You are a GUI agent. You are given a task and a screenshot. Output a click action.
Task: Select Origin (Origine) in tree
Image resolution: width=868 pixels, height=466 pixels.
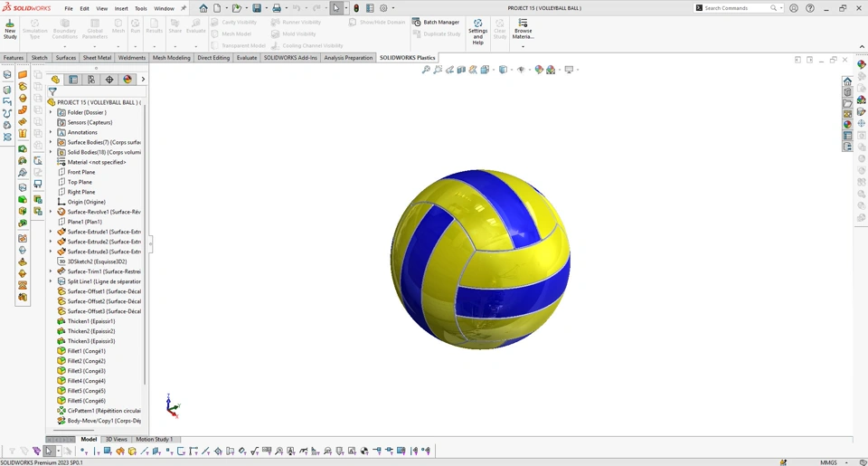point(87,203)
